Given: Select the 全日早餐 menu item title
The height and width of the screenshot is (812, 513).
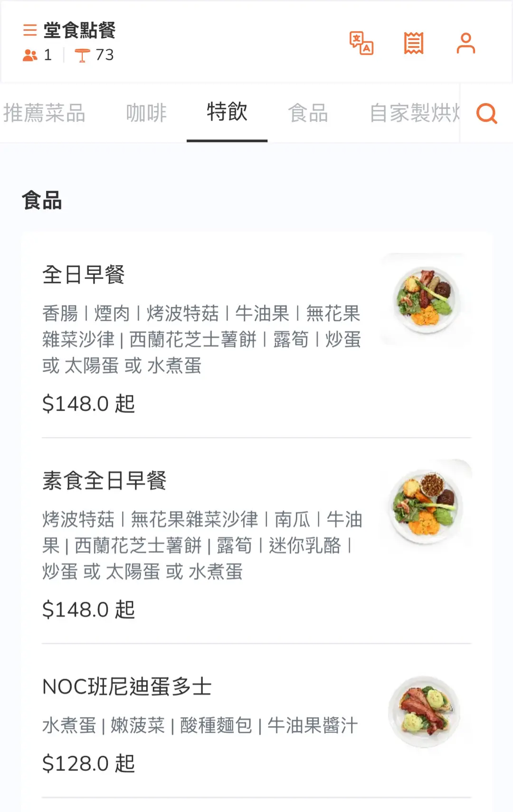Looking at the screenshot, I should point(84,275).
